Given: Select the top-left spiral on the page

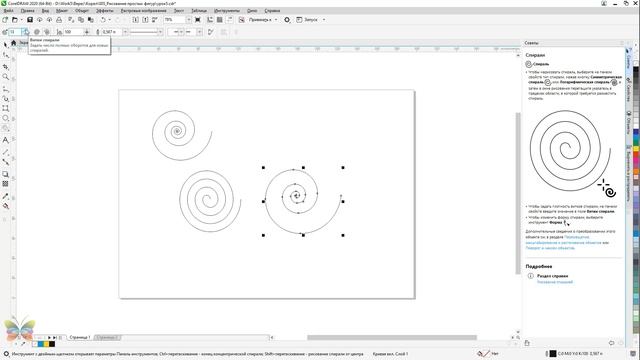Looking at the screenshot, I should click(182, 135).
